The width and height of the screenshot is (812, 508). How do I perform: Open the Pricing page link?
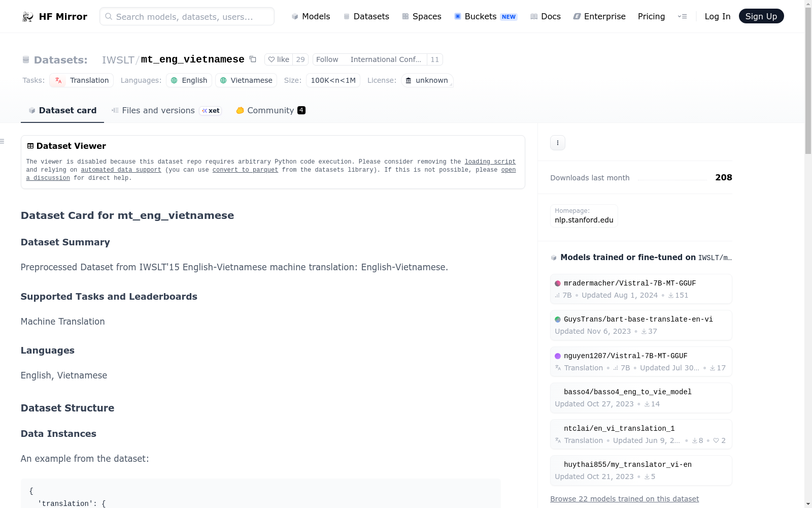pos(651,16)
